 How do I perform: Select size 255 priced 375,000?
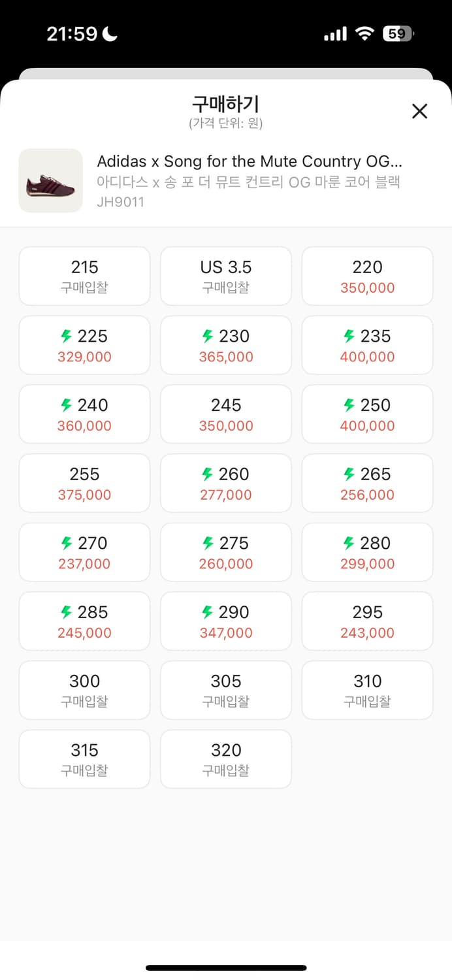pos(84,483)
